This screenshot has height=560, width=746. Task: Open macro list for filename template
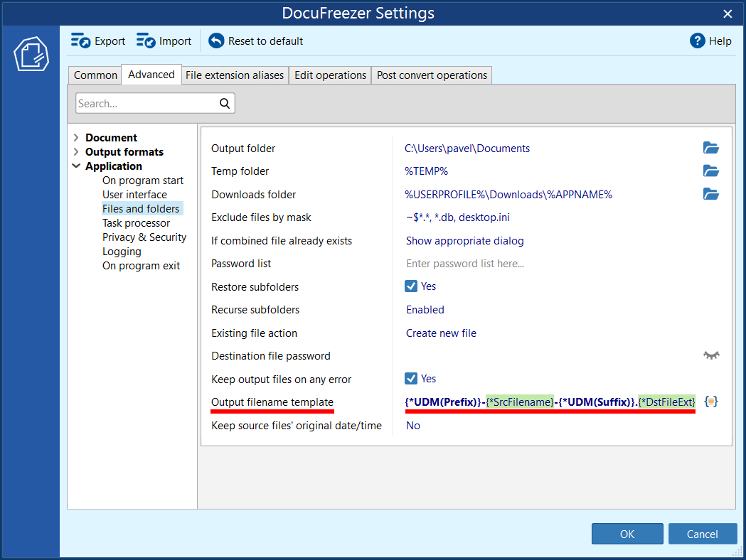coord(710,402)
